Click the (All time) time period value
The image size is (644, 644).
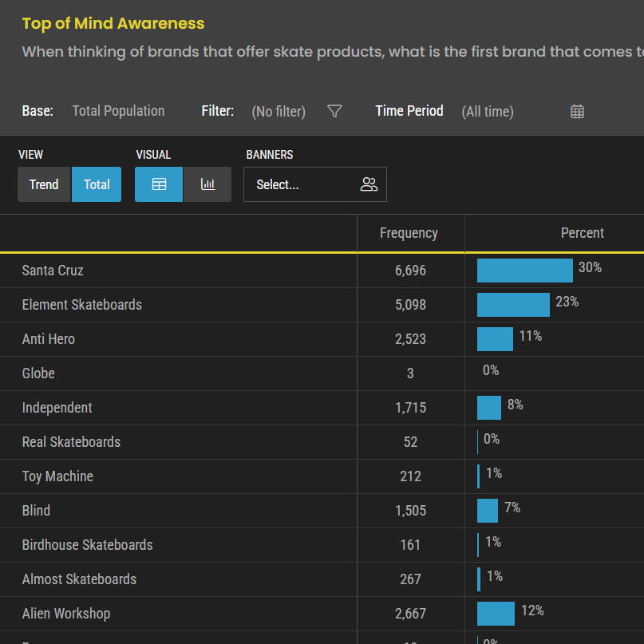point(488,111)
